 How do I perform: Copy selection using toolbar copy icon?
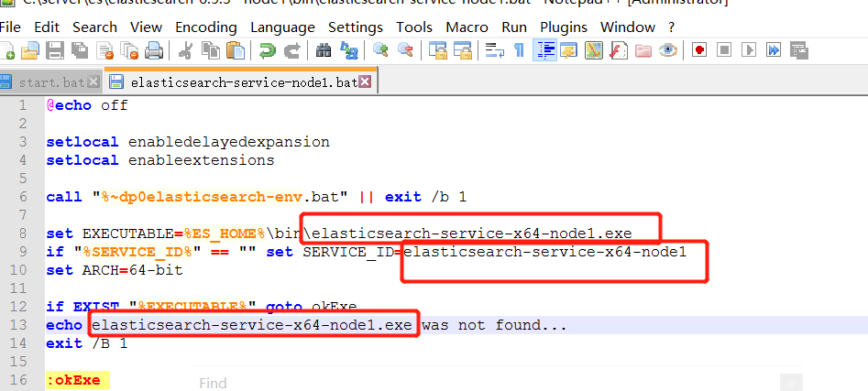tap(211, 51)
